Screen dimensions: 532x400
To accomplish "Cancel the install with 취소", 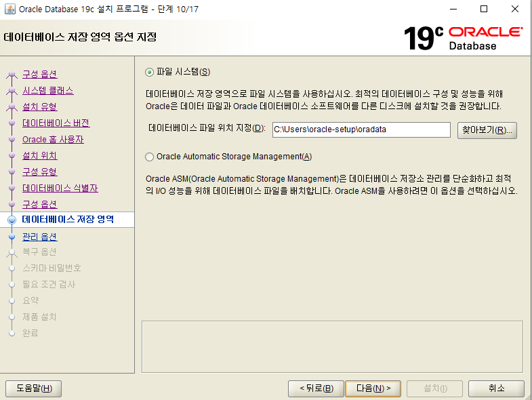I will click(x=496, y=388).
